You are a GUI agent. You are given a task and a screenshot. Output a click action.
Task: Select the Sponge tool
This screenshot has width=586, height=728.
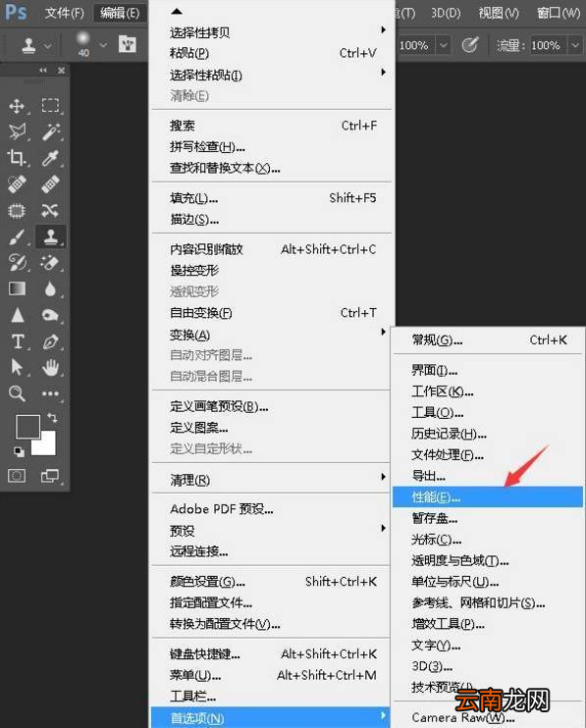click(50, 315)
